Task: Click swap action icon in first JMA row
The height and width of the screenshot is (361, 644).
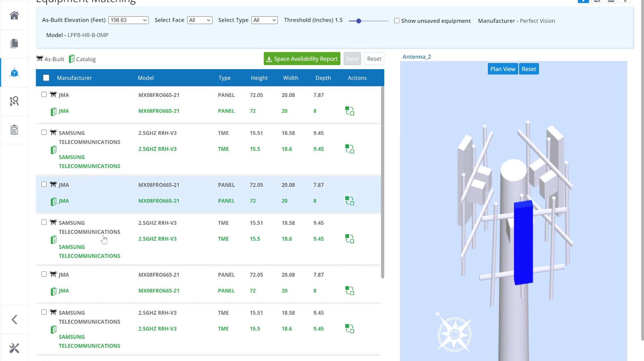Action: click(x=350, y=111)
